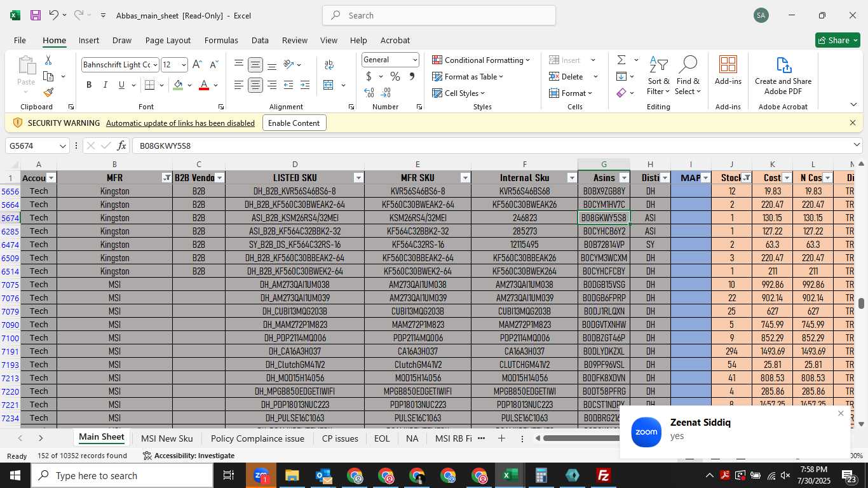This screenshot has width=868, height=488.
Task: Open 'Automatic update of links' warning link
Action: point(180,123)
